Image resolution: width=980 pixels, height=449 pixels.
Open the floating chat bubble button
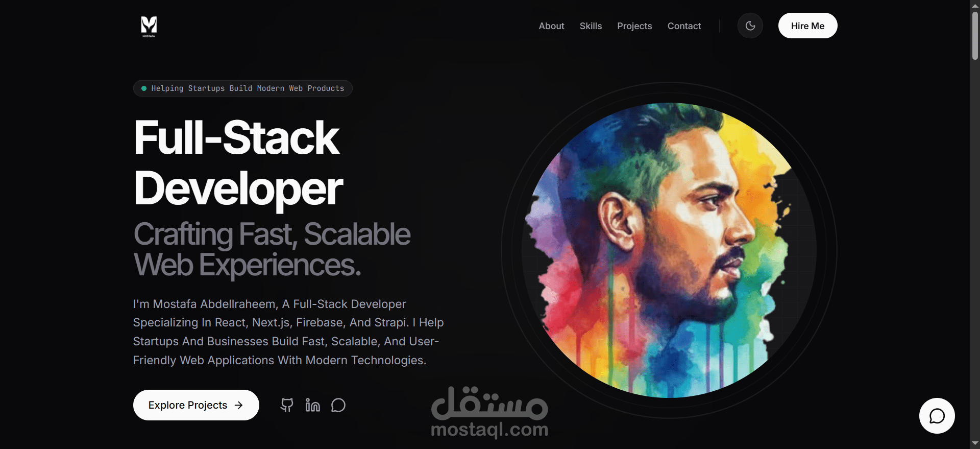[937, 416]
